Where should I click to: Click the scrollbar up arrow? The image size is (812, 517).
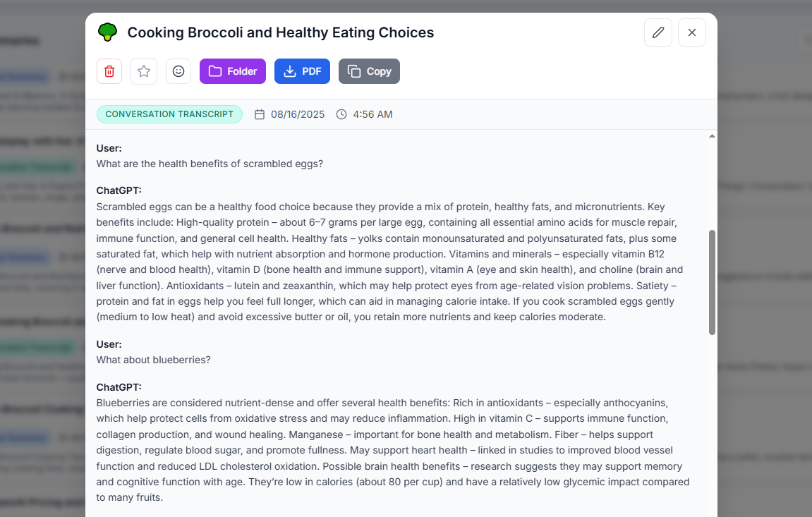click(712, 136)
